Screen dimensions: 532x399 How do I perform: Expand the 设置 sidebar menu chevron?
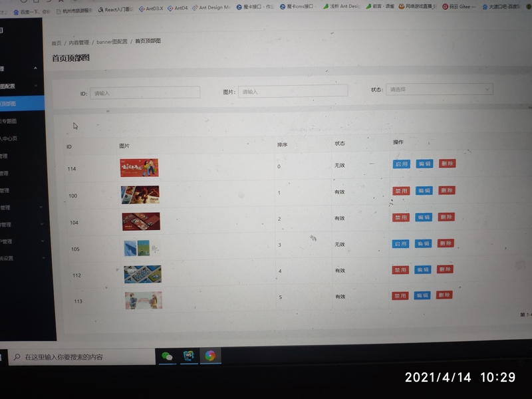pos(44,258)
